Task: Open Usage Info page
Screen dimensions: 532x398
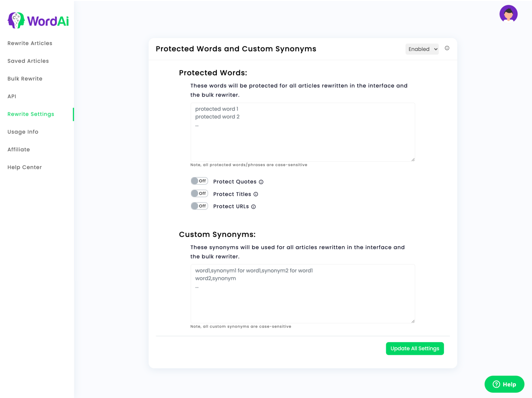Action: tap(23, 132)
